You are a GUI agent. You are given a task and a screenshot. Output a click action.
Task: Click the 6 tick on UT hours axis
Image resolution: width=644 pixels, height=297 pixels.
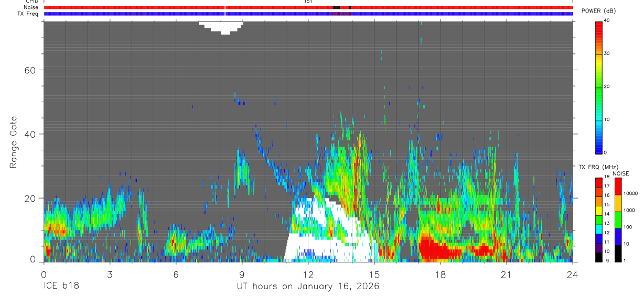(176, 274)
